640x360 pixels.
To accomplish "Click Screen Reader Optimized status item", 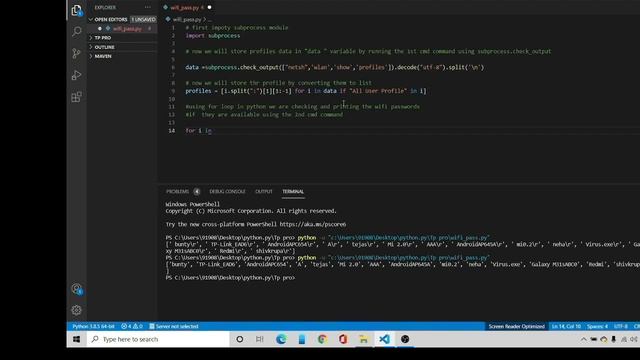I will point(516,326).
